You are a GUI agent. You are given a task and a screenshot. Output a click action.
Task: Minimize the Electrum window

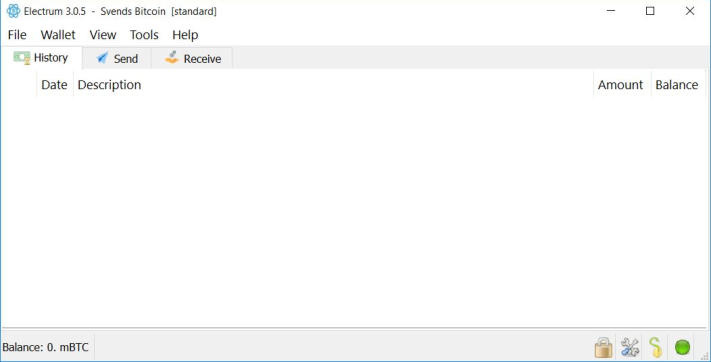click(610, 11)
